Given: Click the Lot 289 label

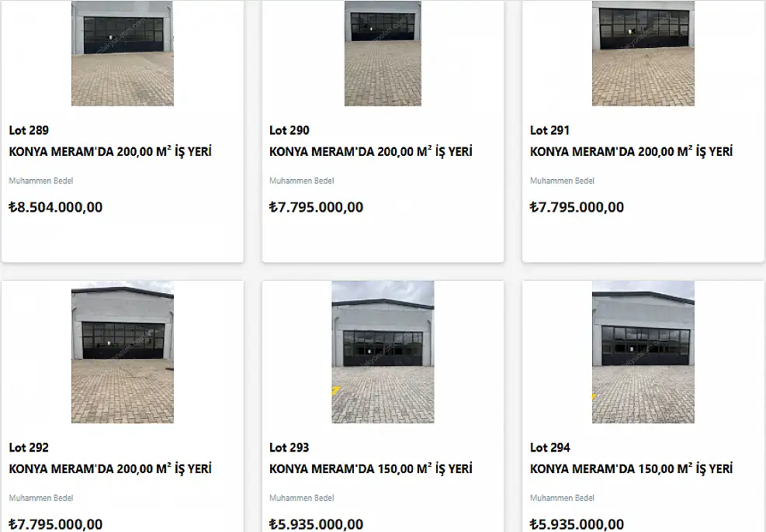Looking at the screenshot, I should (29, 130).
